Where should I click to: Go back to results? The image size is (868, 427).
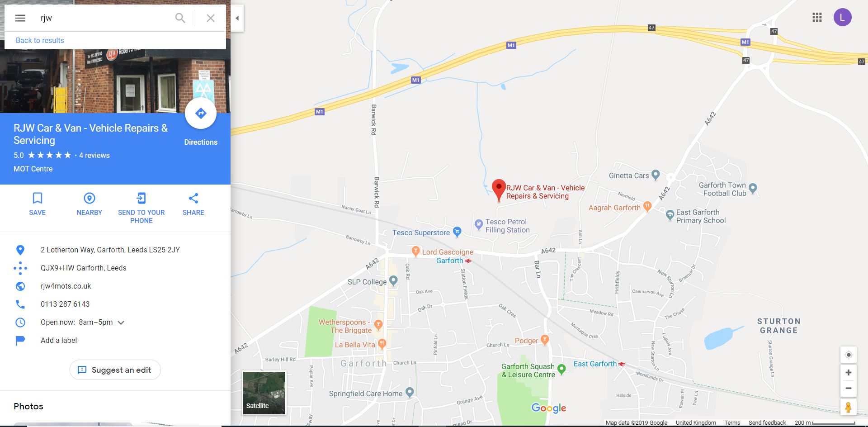coord(40,40)
